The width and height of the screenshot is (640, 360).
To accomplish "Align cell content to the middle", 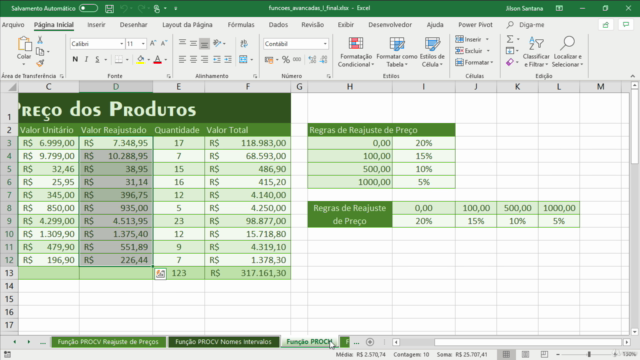I will [193, 43].
